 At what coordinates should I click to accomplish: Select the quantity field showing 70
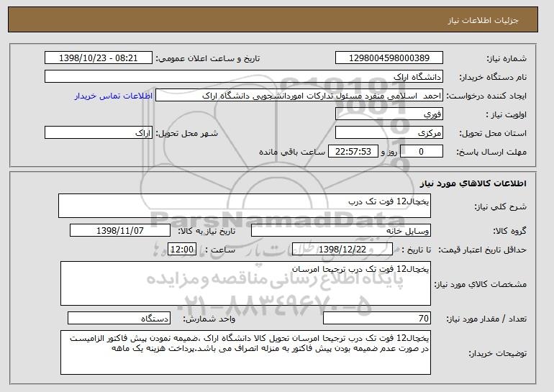377,318
